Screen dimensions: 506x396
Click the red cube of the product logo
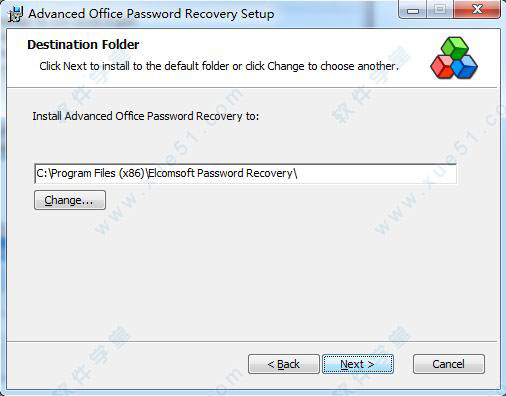pos(442,67)
